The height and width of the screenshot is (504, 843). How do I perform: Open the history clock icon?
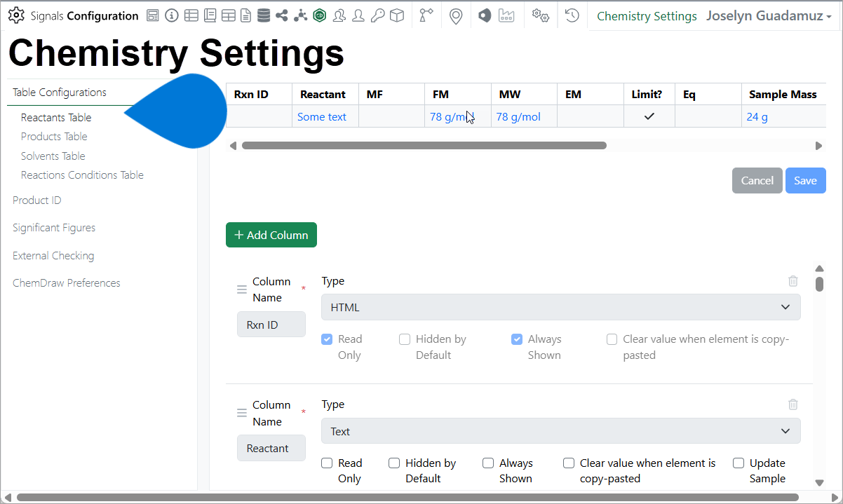tap(572, 15)
